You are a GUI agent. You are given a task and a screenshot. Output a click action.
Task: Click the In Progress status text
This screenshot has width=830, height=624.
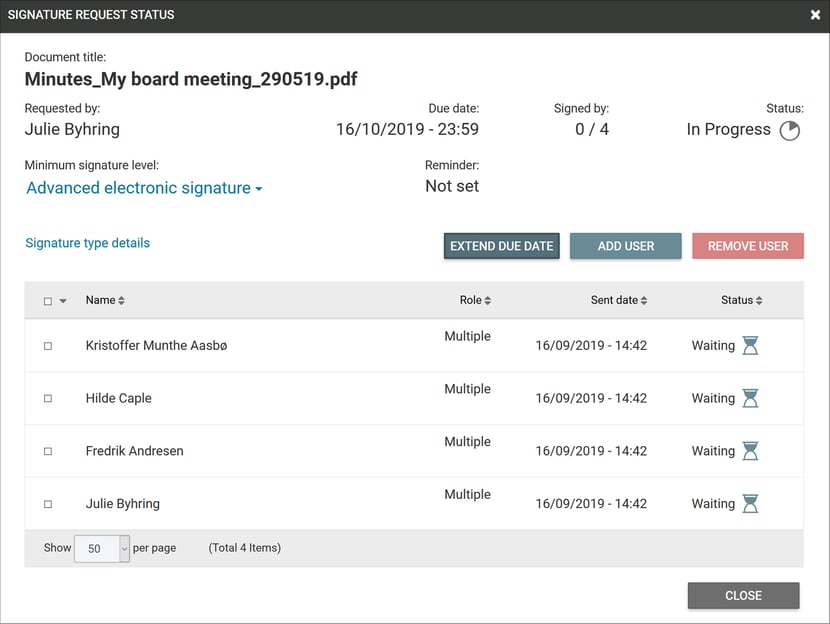tap(728, 130)
